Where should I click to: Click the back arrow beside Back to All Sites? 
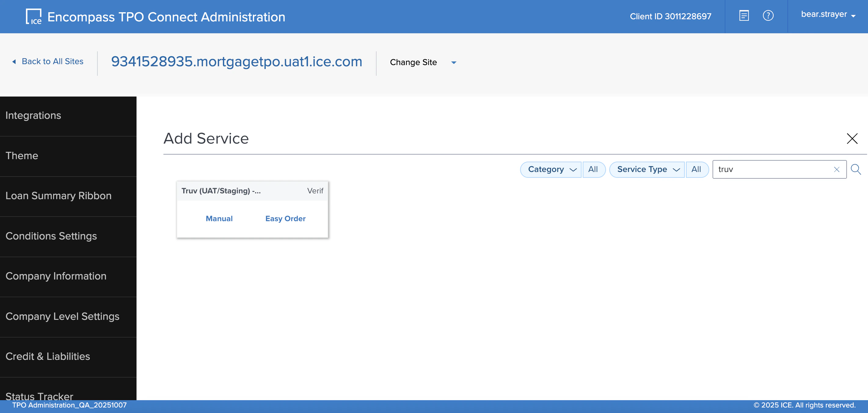(x=14, y=61)
